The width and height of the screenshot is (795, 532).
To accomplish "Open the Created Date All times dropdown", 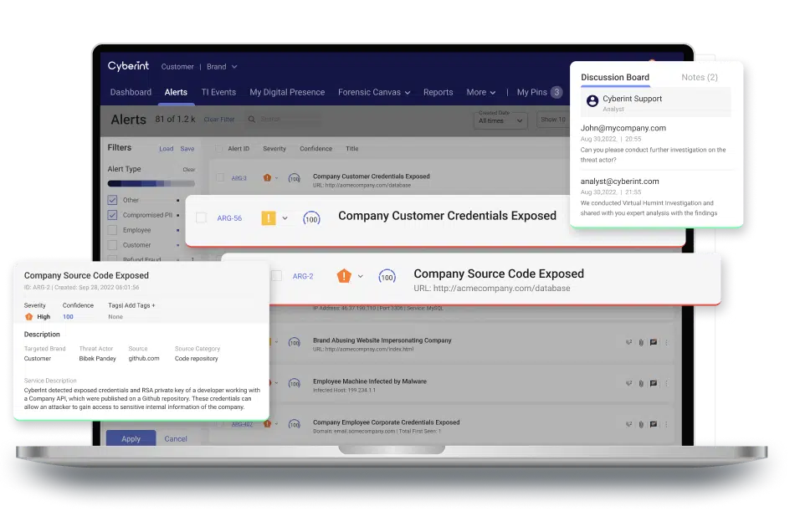I will [500, 120].
